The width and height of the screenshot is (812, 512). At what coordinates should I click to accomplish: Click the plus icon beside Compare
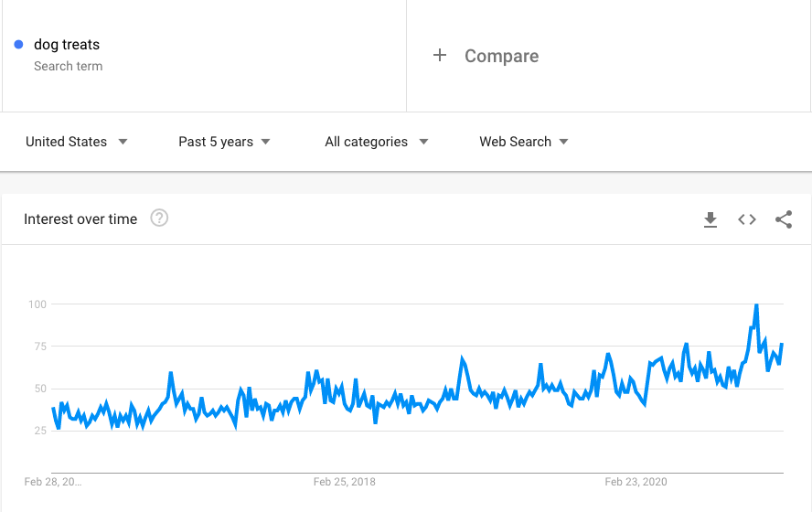click(440, 56)
